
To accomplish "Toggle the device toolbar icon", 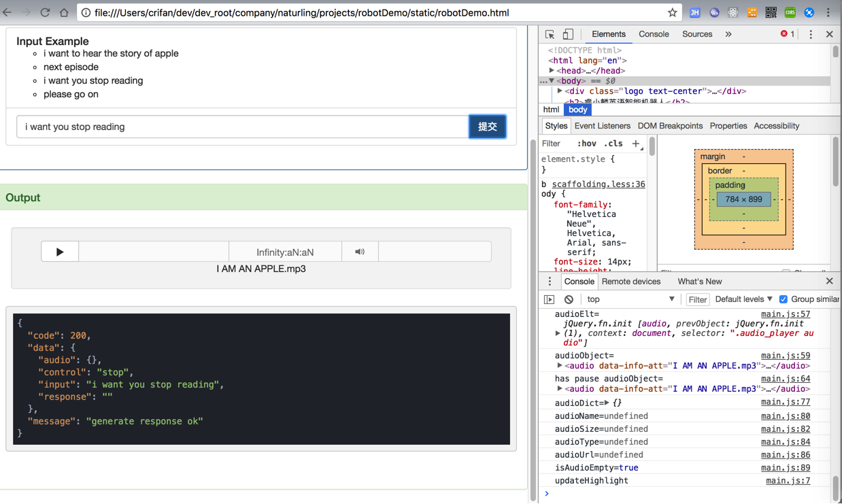I will click(568, 34).
